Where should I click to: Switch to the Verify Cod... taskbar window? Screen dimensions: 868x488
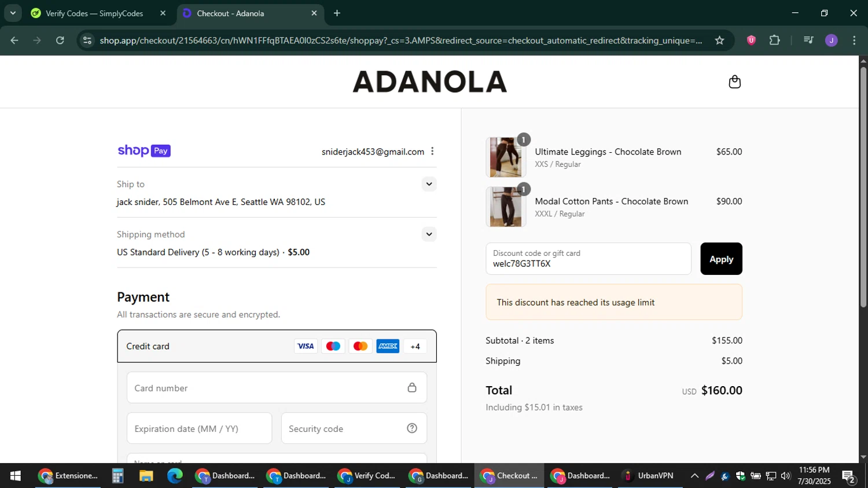pyautogui.click(x=367, y=476)
